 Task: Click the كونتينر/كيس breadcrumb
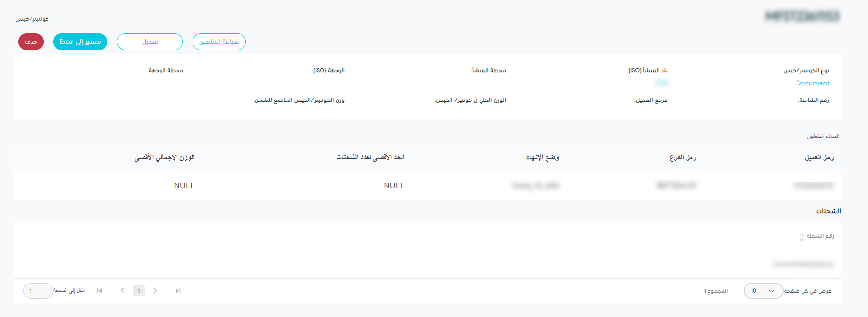point(32,19)
